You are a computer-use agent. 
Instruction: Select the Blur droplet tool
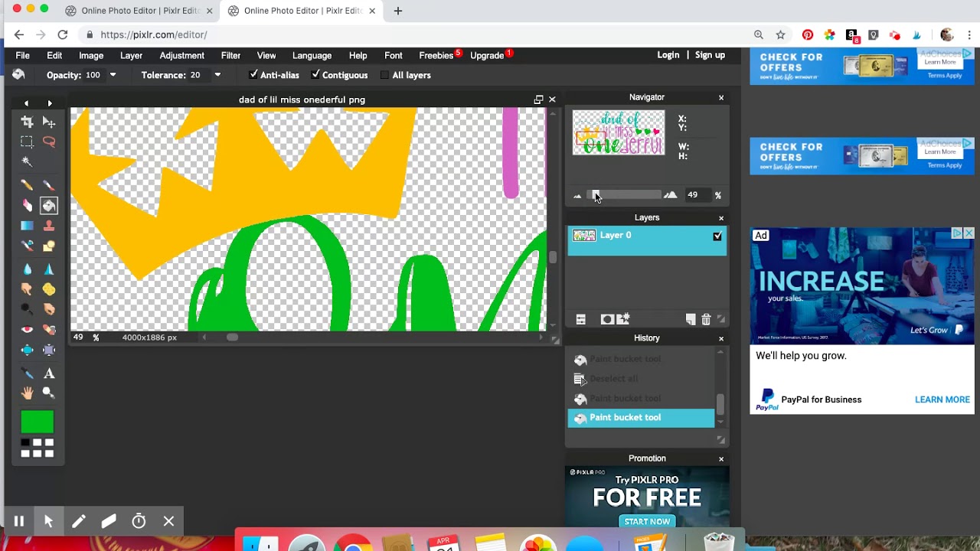tap(27, 269)
